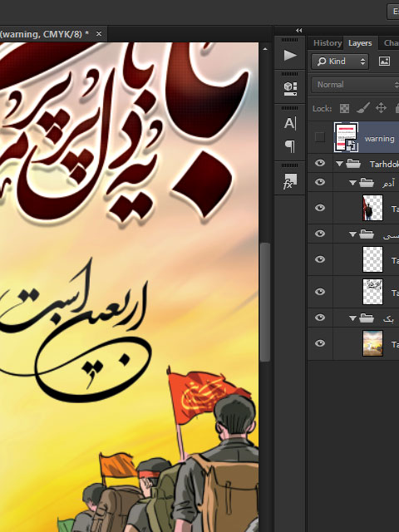
Task: Select the warning, CMYK/8 document tab
Action: pos(44,34)
